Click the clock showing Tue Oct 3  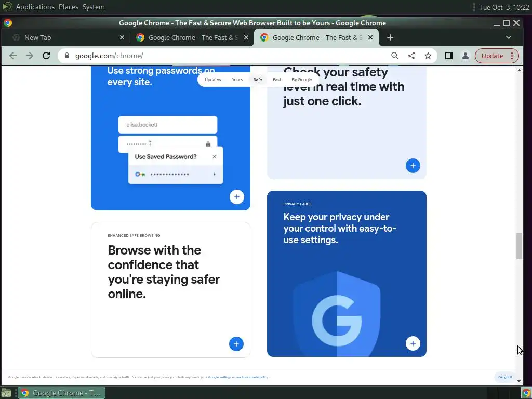point(504,7)
